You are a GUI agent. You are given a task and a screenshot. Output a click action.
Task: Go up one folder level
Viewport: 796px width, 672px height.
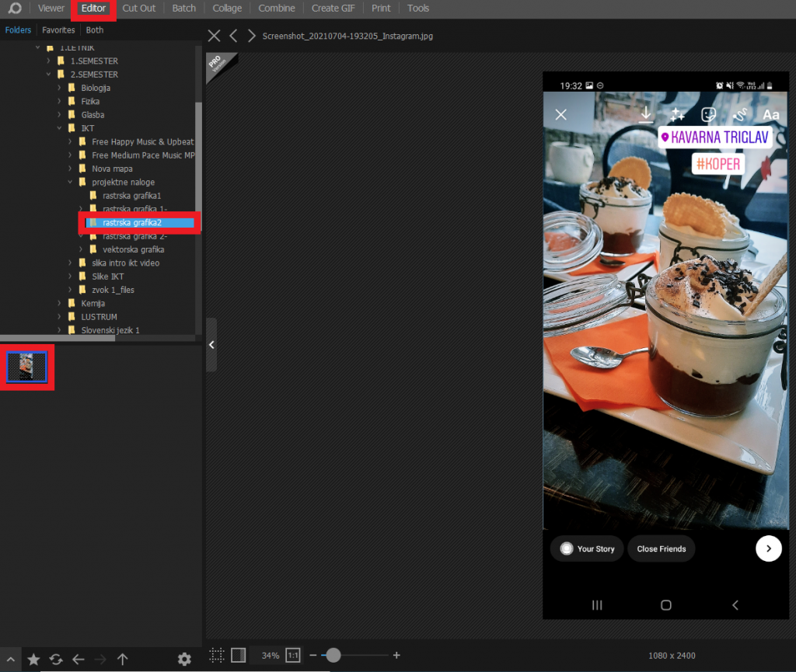(122, 659)
